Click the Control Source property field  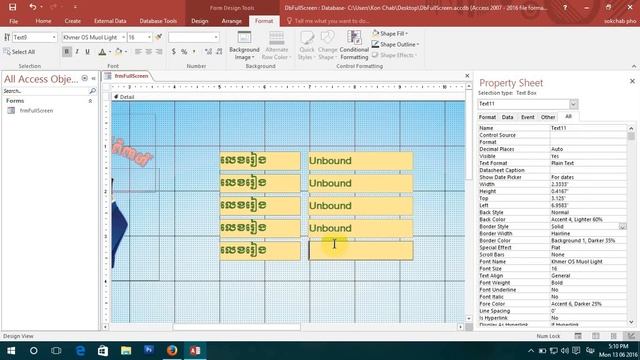[588, 135]
